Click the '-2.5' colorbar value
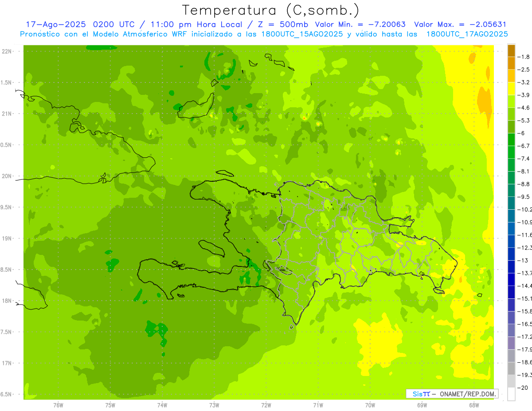This screenshot has width=532, height=411. (524, 70)
